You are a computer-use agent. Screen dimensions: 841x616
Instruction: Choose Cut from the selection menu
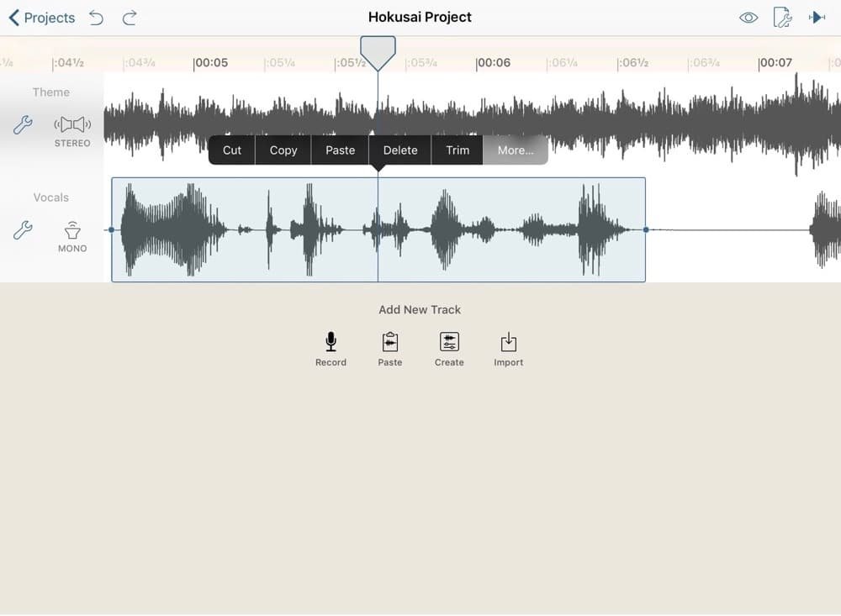(x=232, y=150)
